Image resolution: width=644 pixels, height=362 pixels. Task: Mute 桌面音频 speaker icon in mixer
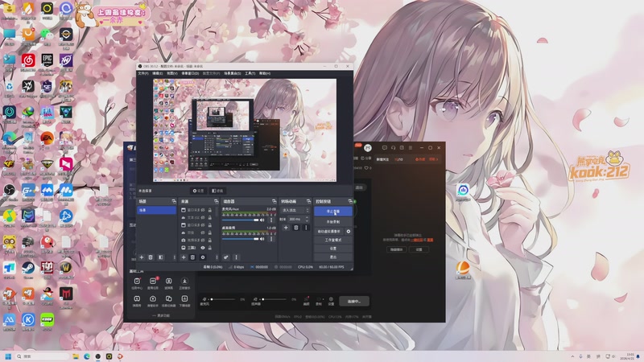click(x=262, y=239)
